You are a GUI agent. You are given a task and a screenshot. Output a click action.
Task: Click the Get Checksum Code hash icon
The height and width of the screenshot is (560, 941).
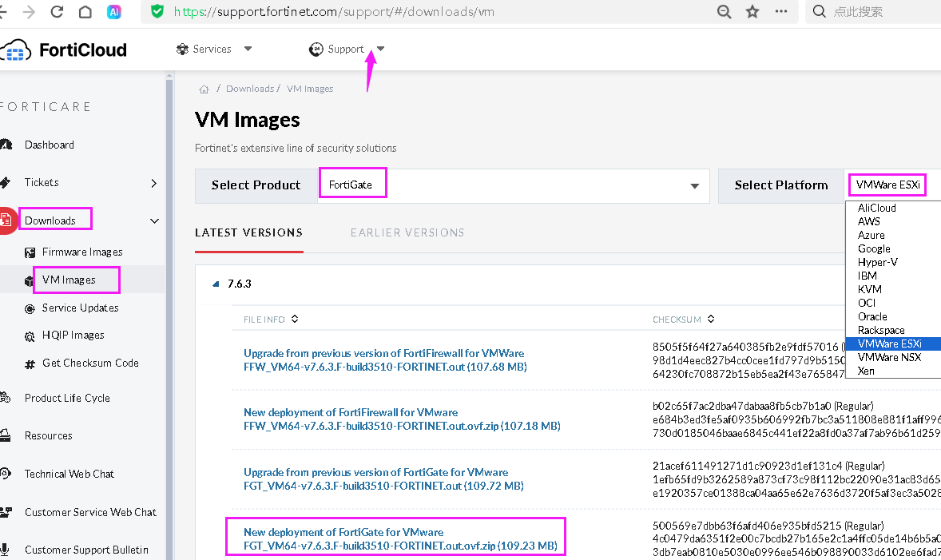pyautogui.click(x=30, y=363)
